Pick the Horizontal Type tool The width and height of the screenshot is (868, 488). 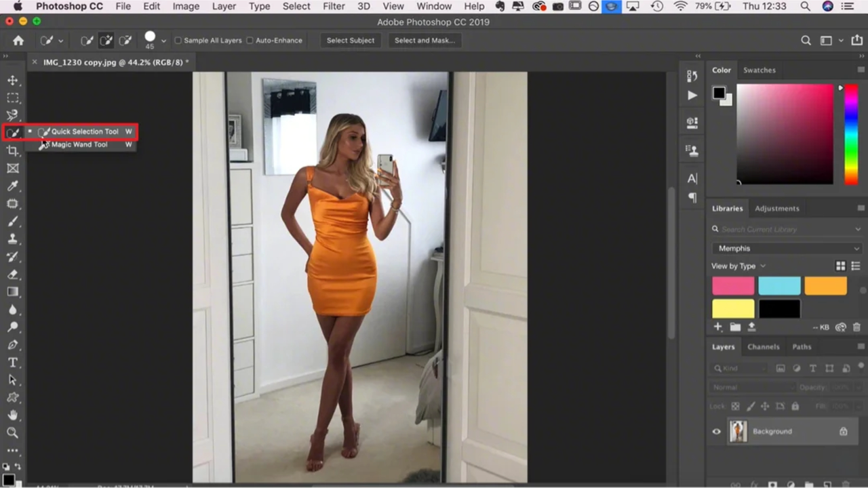[x=13, y=363]
